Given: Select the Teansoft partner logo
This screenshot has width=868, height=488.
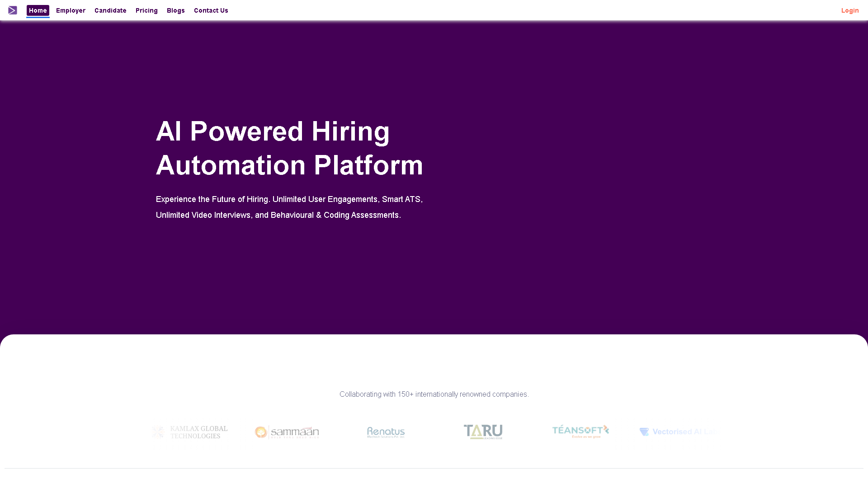Looking at the screenshot, I should click(x=580, y=432).
